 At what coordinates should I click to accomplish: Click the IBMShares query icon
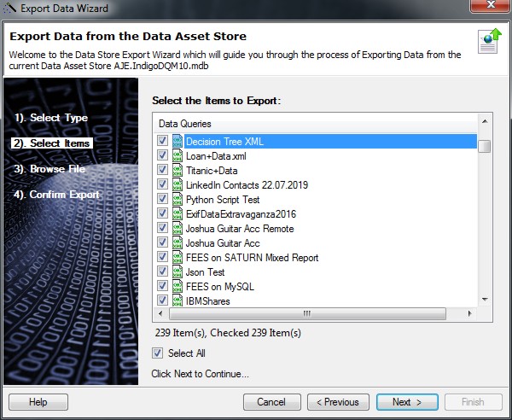[177, 300]
